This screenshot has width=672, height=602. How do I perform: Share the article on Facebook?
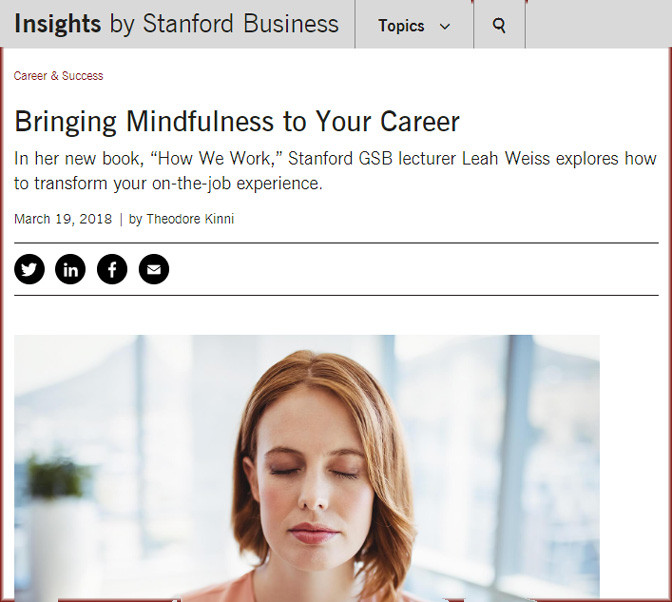pos(112,269)
